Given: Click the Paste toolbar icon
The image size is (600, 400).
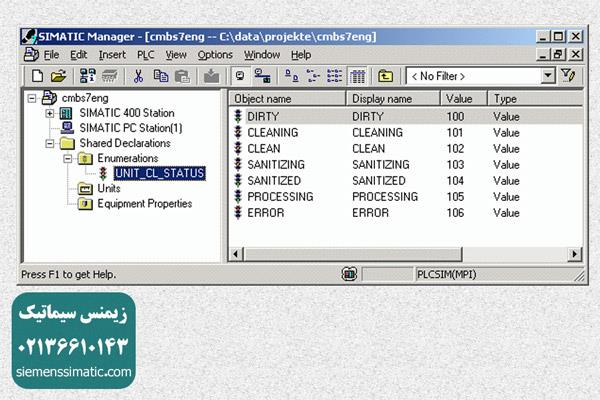Looking at the screenshot, I should (183, 76).
